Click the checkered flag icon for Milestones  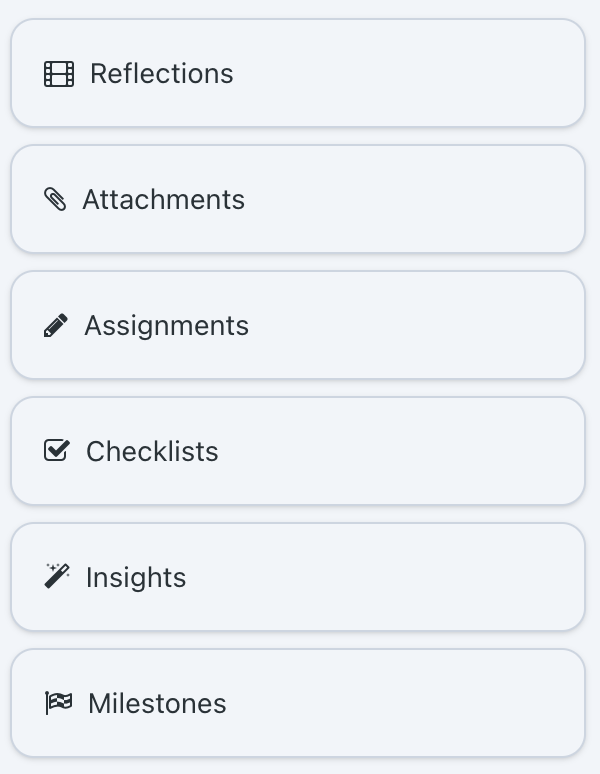(58, 703)
